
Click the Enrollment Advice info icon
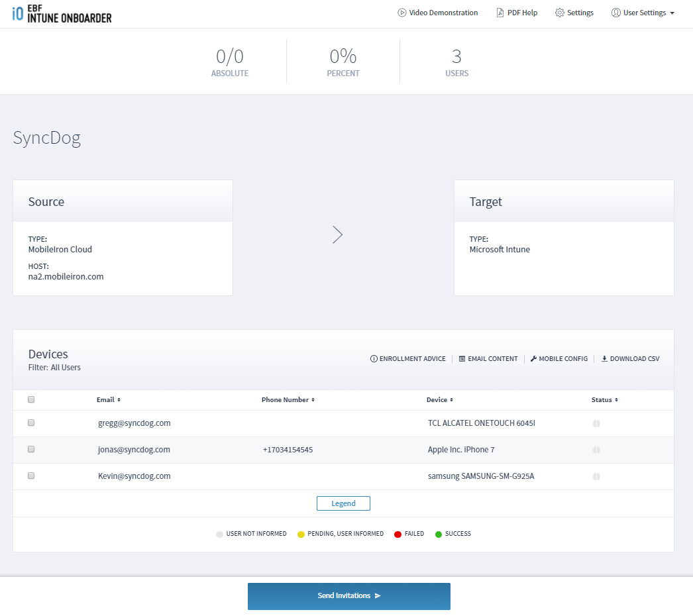[374, 359]
